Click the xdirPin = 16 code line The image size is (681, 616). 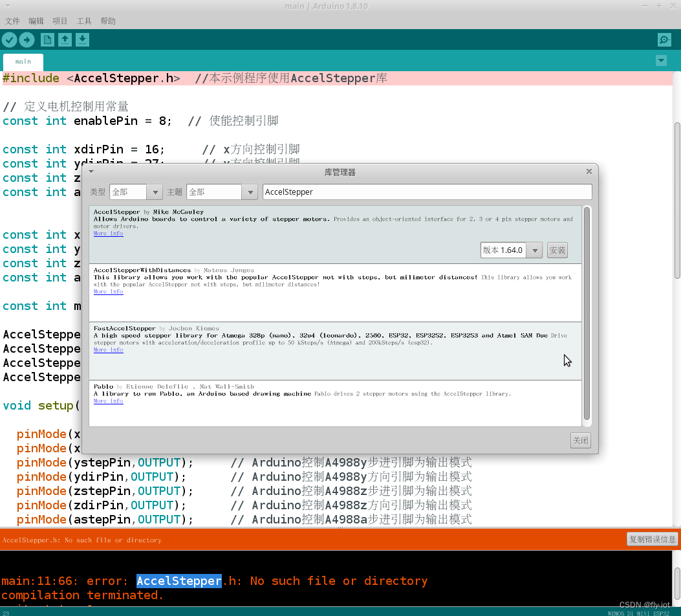click(x=151, y=149)
